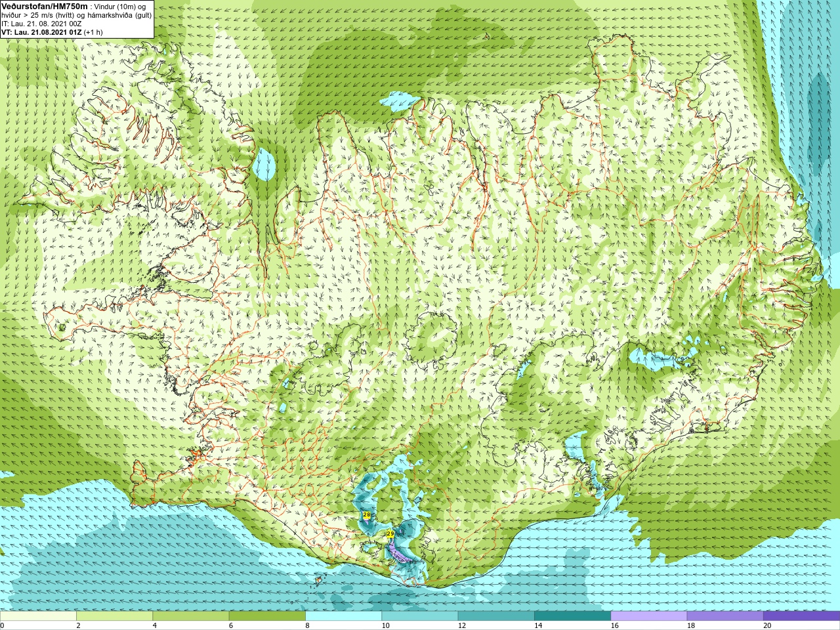Click the scale value 14
Screen dimensions: 840x630
[x=538, y=625]
